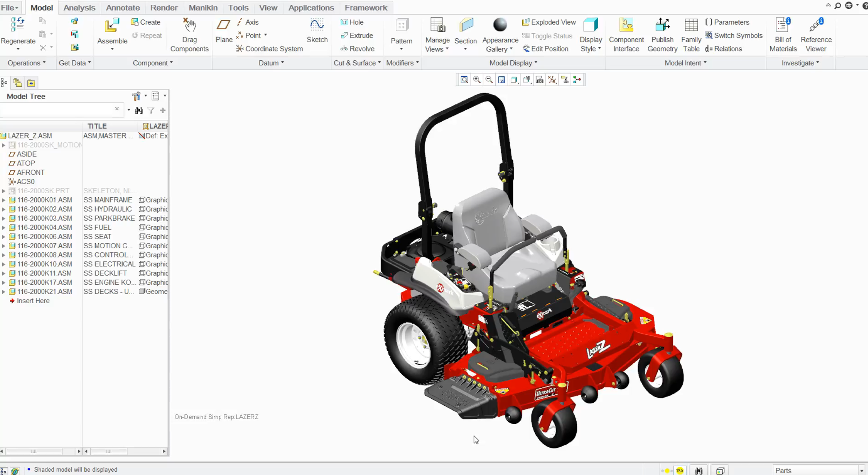868x475 pixels.
Task: Click the Regenerate model icon
Action: tap(18, 25)
